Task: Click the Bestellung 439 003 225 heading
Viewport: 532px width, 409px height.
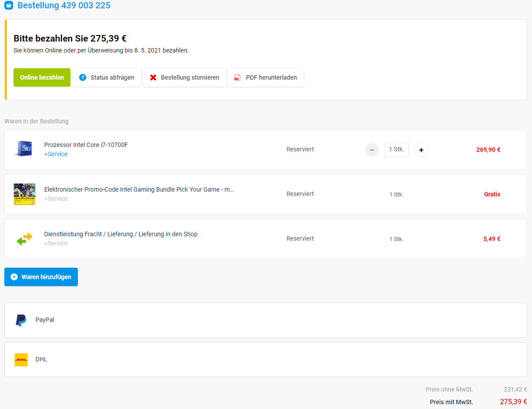Action: (64, 5)
